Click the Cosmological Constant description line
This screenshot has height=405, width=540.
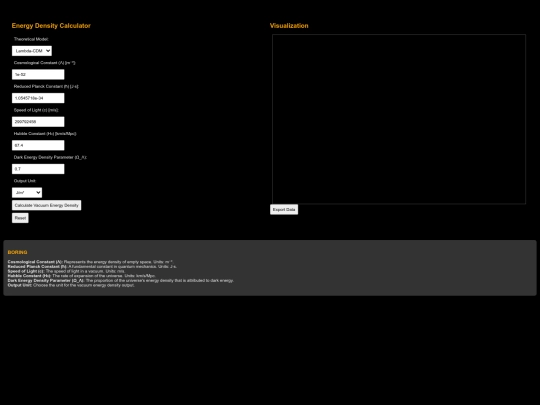click(x=90, y=262)
